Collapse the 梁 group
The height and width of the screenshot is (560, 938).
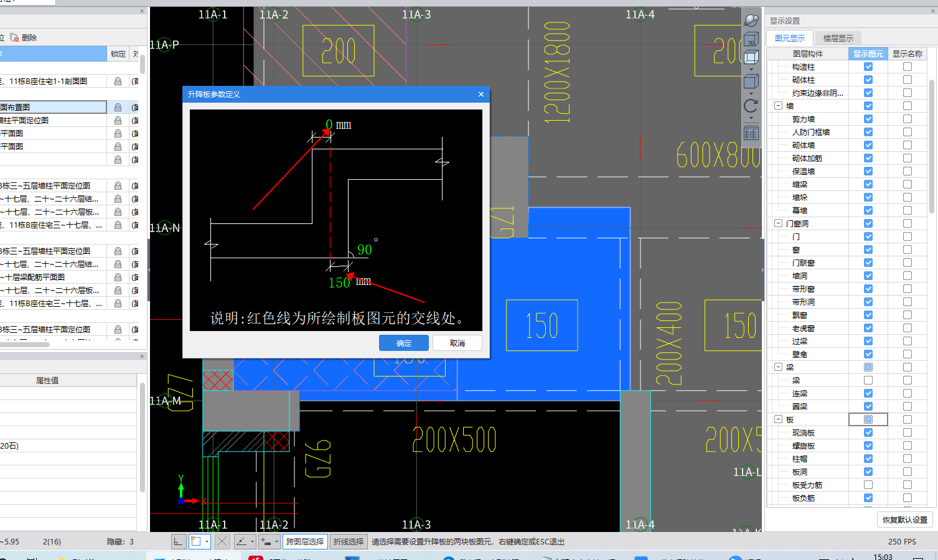pos(778,367)
